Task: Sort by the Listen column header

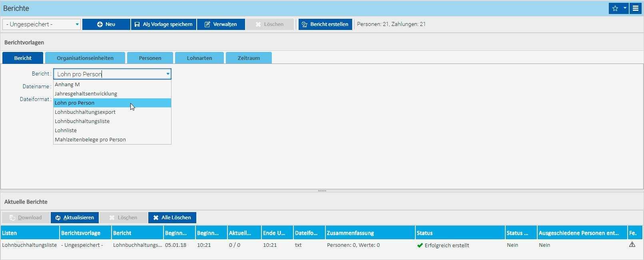Action: tap(30, 233)
